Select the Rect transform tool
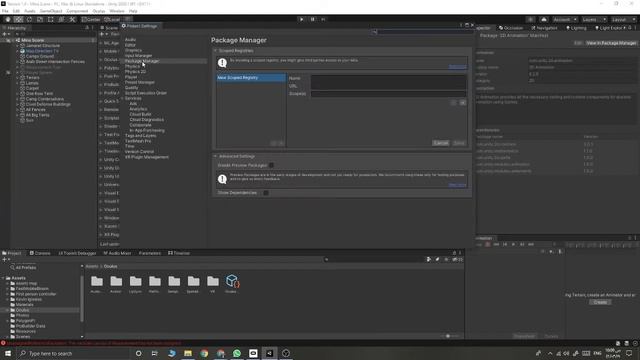Screen dimensions: 640x360 tap(51, 19)
